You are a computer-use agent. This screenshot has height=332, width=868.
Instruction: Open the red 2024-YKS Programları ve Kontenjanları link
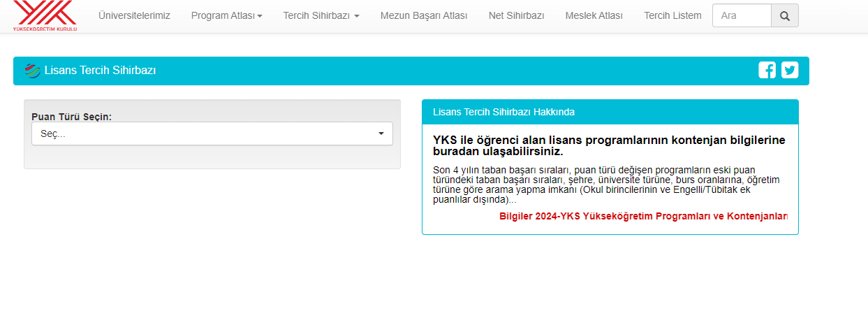point(643,216)
